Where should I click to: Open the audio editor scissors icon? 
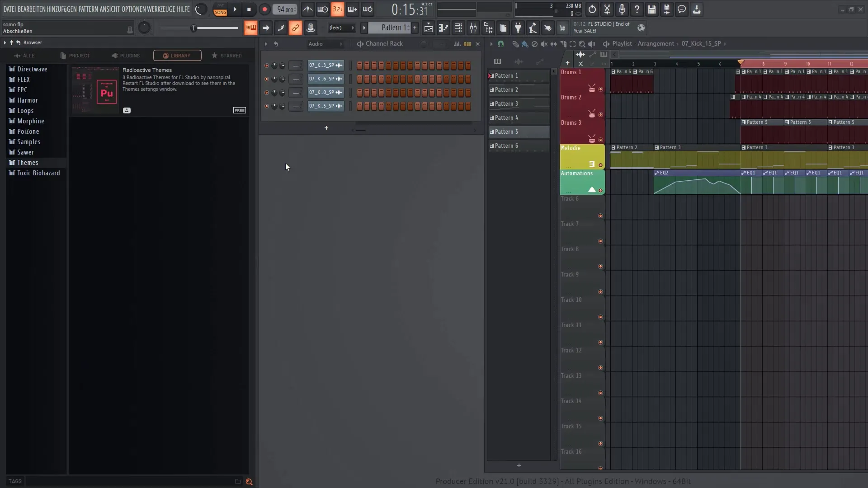(x=607, y=9)
